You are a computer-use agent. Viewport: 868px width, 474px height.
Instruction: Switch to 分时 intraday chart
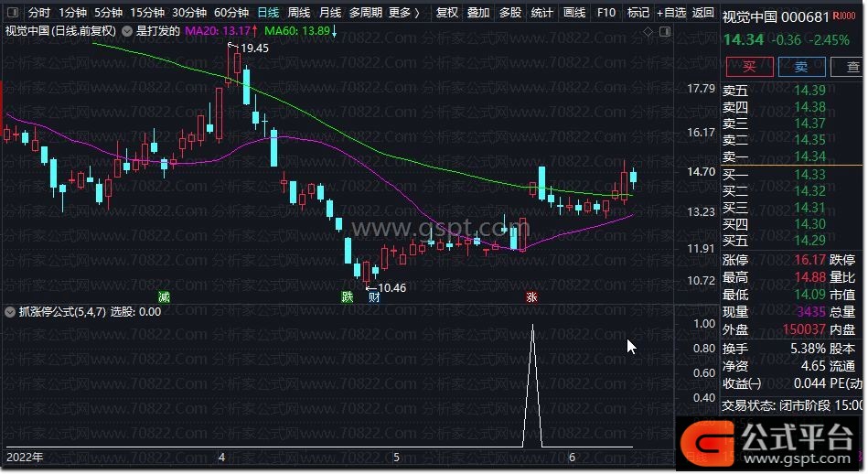point(39,12)
